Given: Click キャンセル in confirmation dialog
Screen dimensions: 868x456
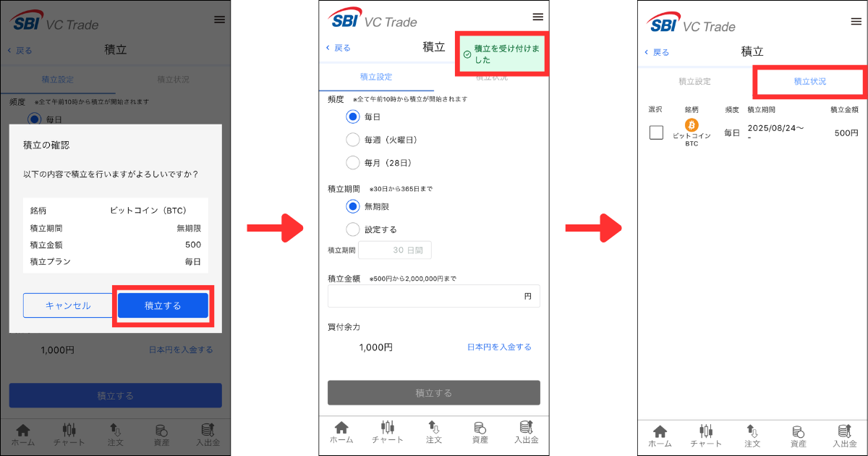Looking at the screenshot, I should pos(68,305).
